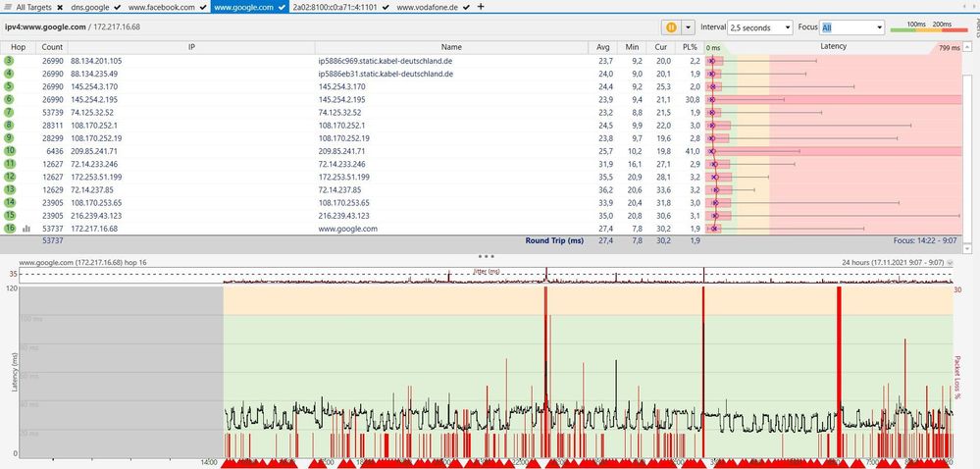Click the checkmark icon on dns.google tab
Image resolution: width=980 pixels, height=469 pixels.
(x=117, y=7)
